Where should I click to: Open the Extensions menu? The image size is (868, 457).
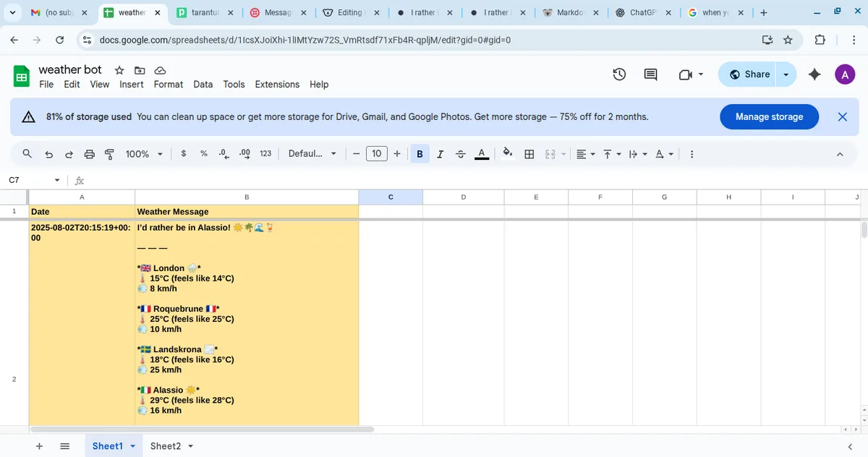(x=277, y=85)
